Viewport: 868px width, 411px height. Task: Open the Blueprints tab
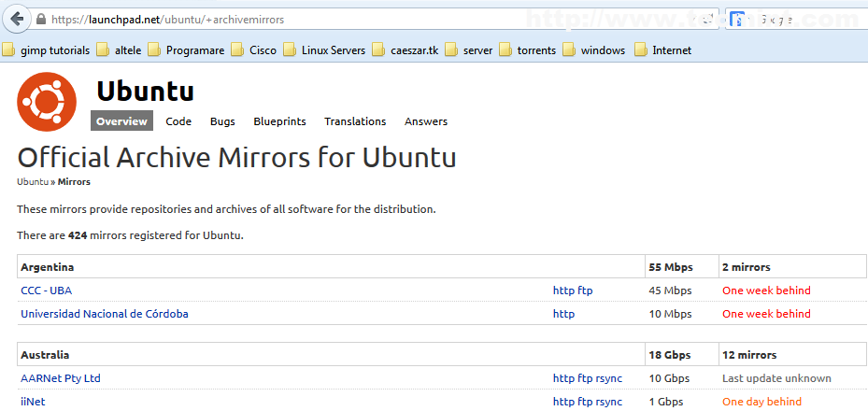279,121
